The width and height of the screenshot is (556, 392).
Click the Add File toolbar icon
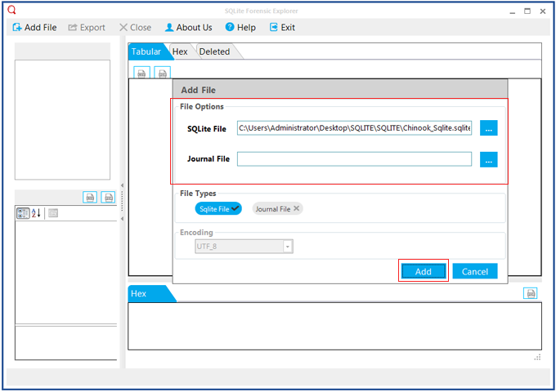(x=18, y=27)
